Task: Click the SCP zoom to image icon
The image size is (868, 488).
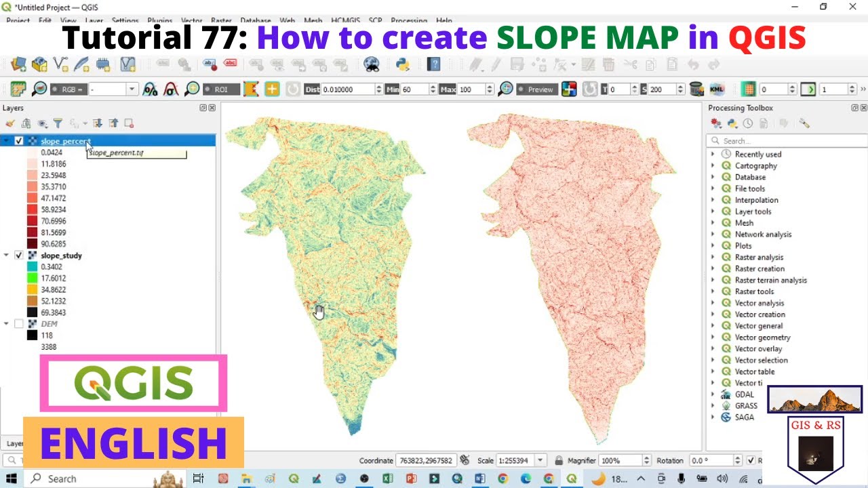Action: (x=39, y=89)
